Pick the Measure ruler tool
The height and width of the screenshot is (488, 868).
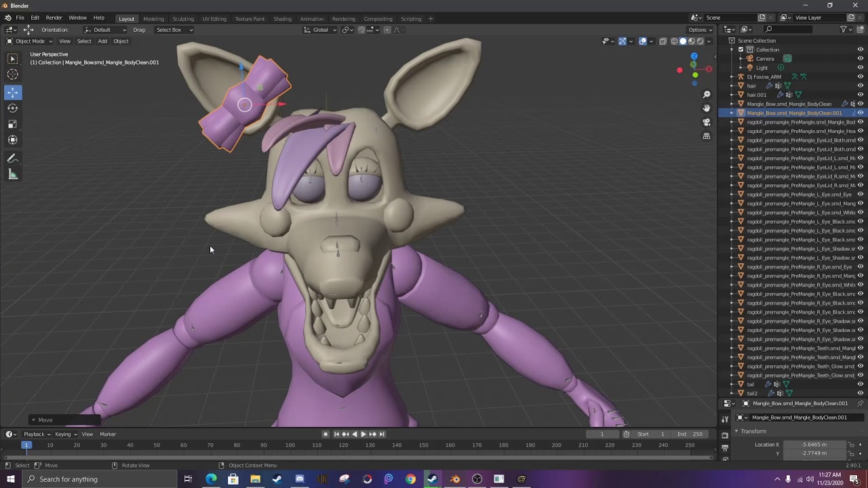click(x=13, y=174)
